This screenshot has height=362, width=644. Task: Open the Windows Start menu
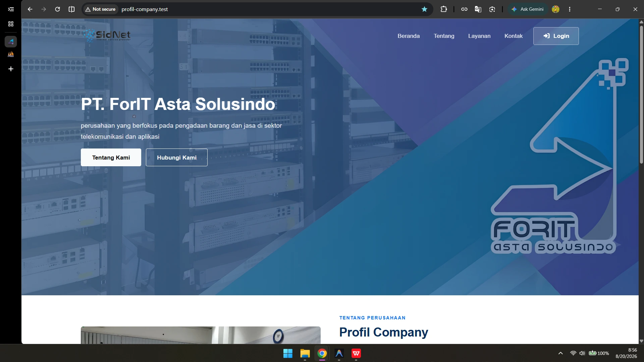pos(288,353)
